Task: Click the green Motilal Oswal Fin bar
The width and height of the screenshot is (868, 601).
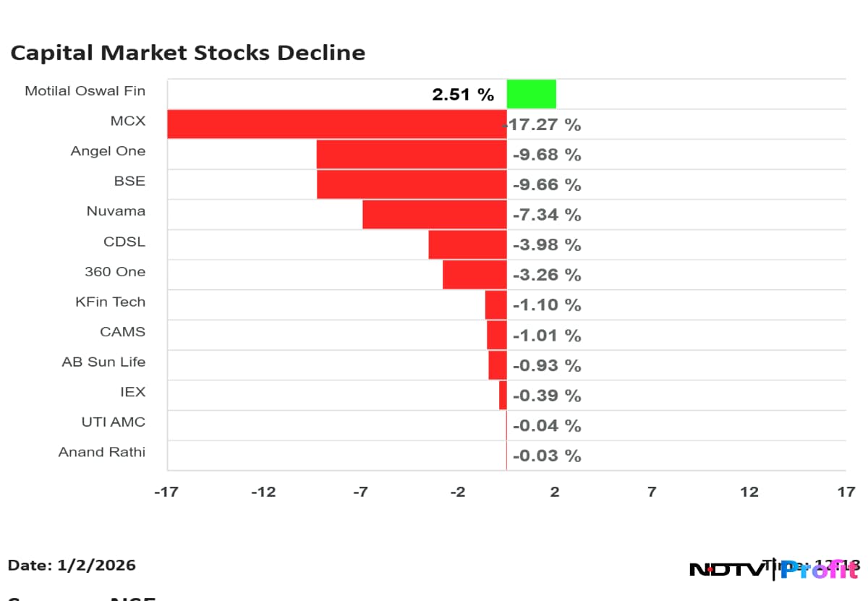Action: pos(531,94)
